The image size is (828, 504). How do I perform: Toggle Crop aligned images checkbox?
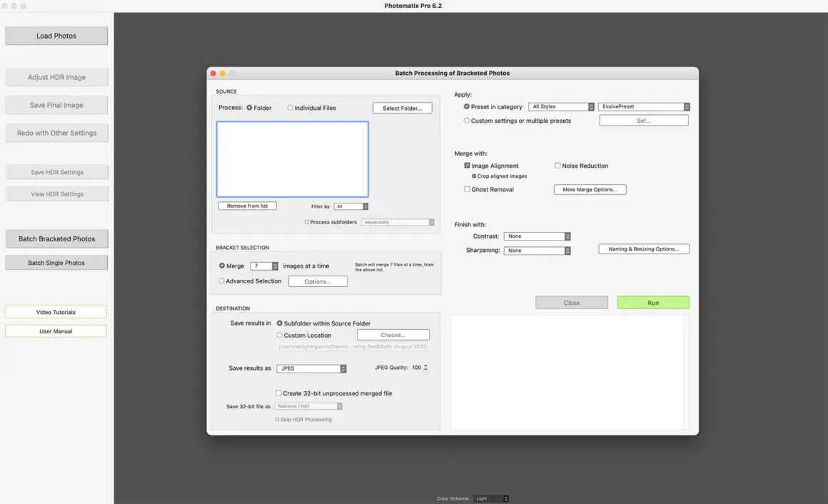coord(474,176)
